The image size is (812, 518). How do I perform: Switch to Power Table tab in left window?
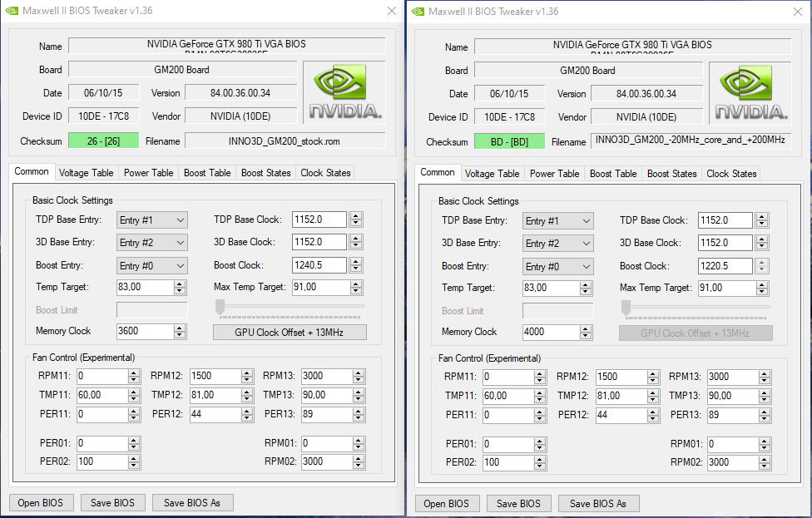pyautogui.click(x=149, y=173)
